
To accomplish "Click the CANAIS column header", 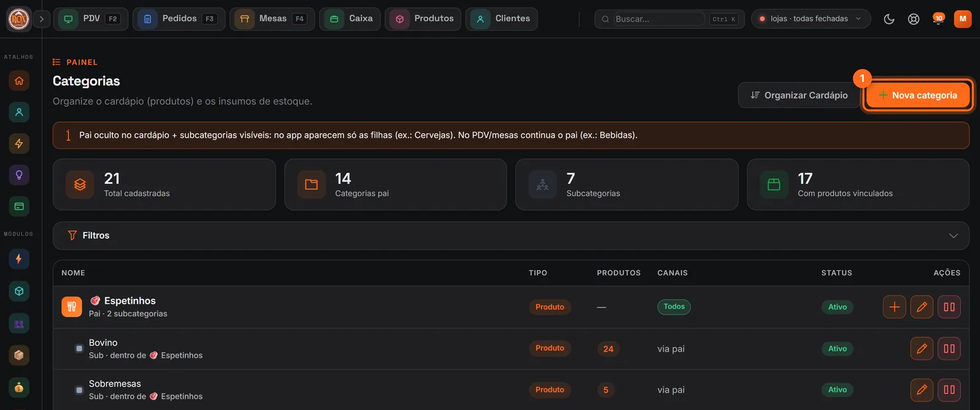I will click(673, 273).
